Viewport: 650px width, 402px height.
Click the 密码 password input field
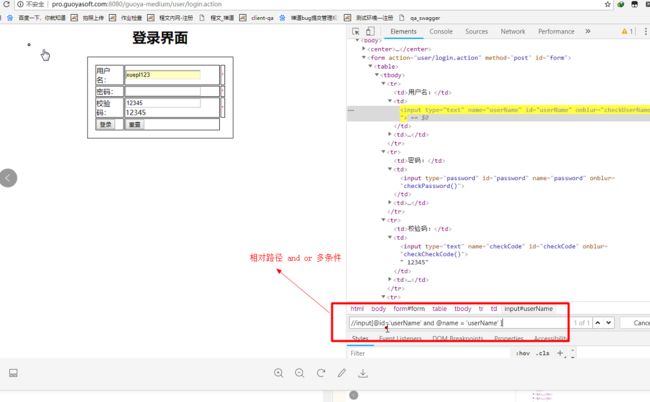(163, 91)
